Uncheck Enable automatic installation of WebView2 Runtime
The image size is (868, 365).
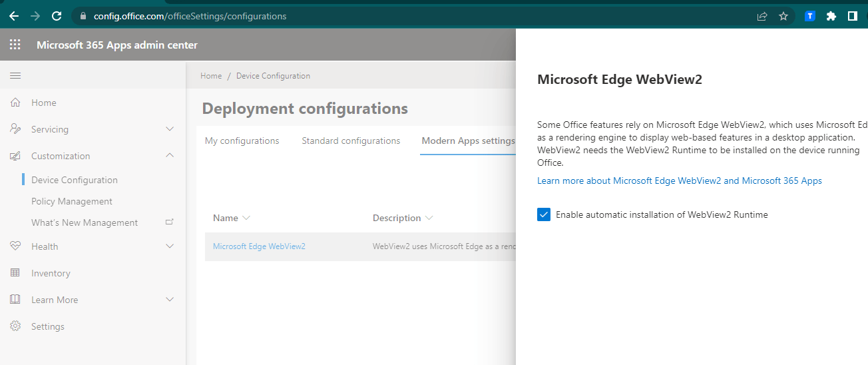tap(544, 214)
